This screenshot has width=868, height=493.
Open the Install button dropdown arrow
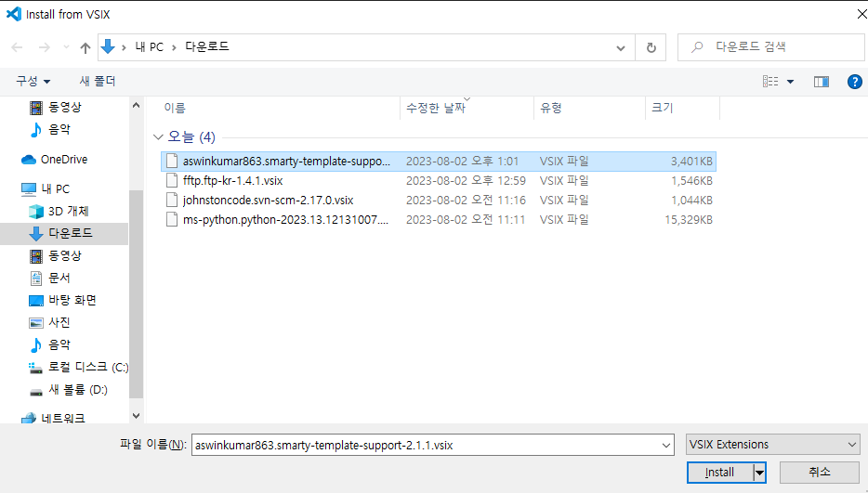pos(759,473)
